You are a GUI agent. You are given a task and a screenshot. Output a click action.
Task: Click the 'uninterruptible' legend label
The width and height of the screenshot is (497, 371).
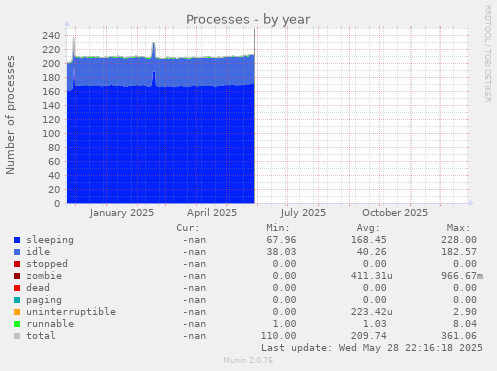coord(71,312)
